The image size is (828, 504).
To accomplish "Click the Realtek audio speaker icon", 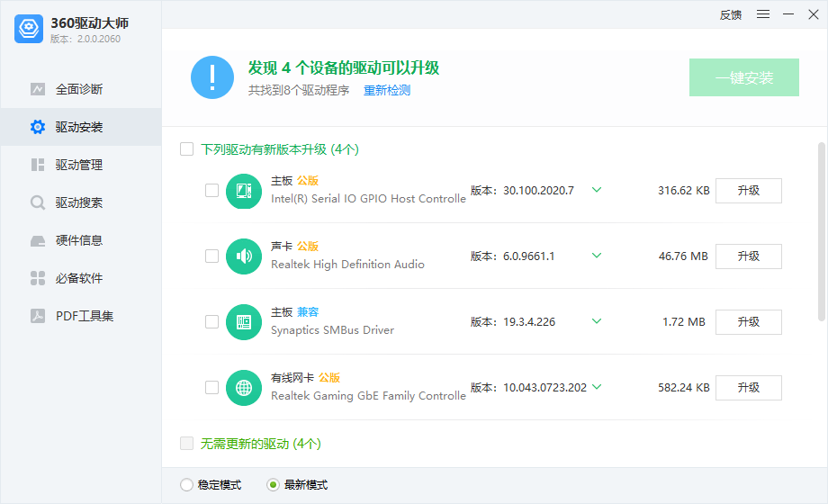I will pyautogui.click(x=244, y=256).
